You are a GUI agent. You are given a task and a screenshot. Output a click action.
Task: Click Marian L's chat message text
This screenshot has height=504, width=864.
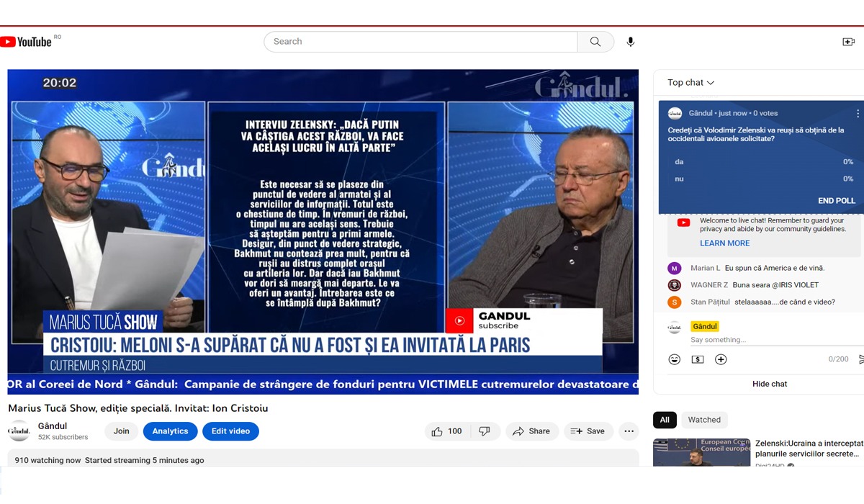point(775,268)
